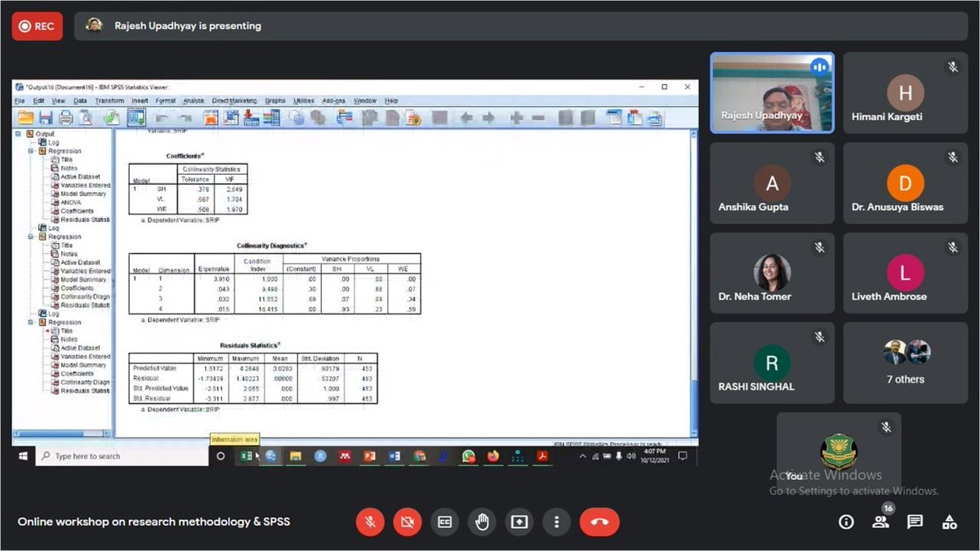
Task: Open Excel from the Windows taskbar
Action: coord(245,456)
